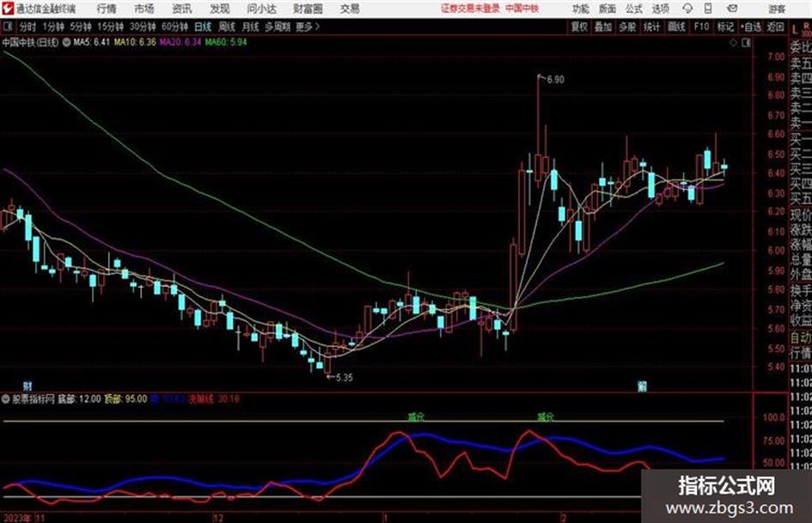Image resolution: width=812 pixels, height=523 pixels.
Task: Switch to 分时 intraday view
Action: (27, 27)
